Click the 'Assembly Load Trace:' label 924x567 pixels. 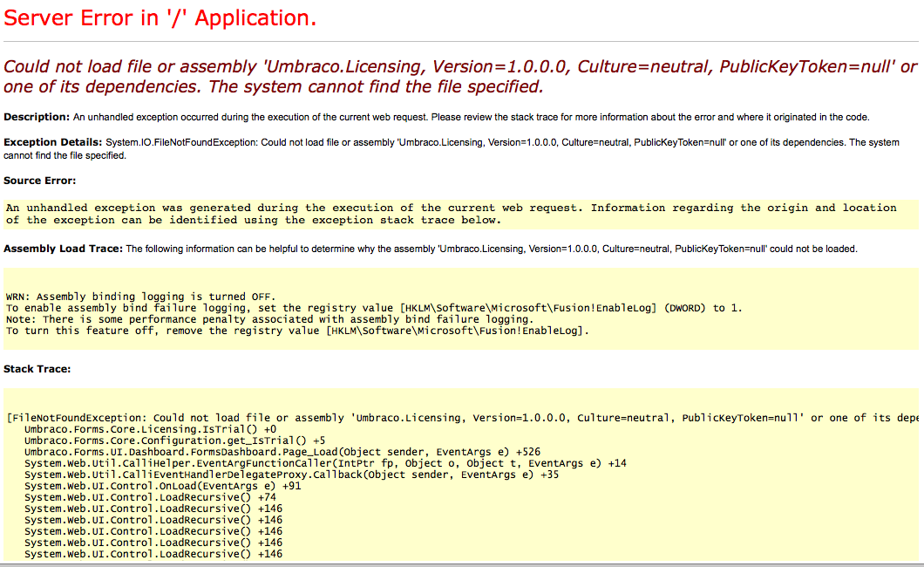[63, 249]
